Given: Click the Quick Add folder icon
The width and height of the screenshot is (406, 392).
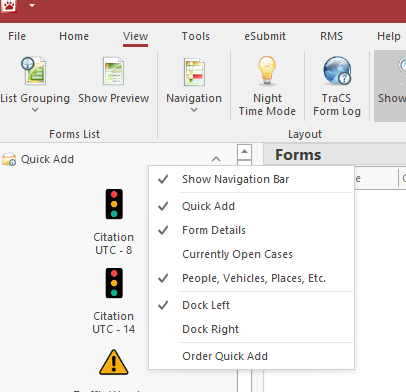Looking at the screenshot, I should pos(9,159).
